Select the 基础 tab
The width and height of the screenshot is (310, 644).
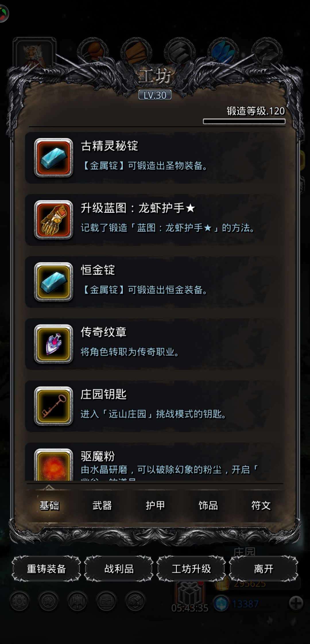tap(49, 505)
